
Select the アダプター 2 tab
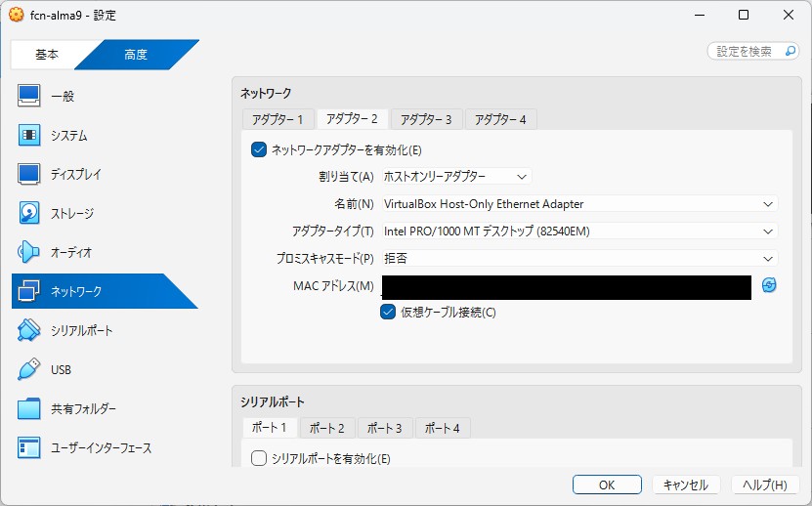tap(352, 119)
